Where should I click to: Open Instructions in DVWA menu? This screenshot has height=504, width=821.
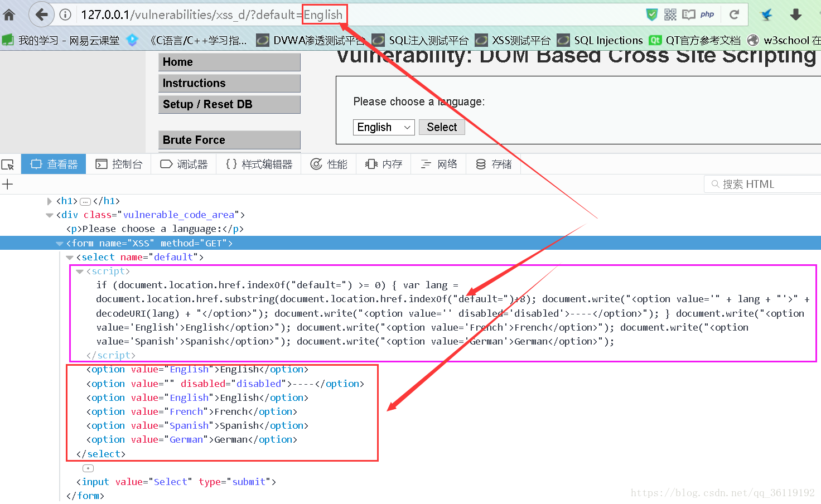coord(230,83)
